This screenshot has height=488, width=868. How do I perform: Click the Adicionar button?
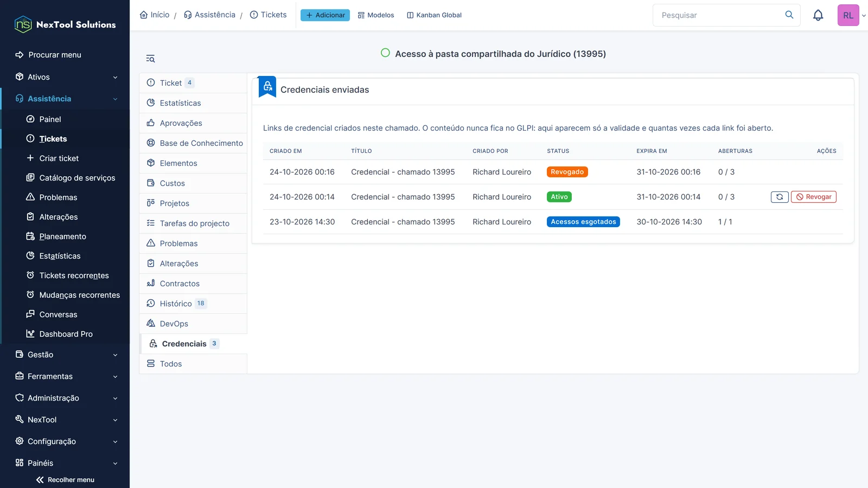point(325,15)
